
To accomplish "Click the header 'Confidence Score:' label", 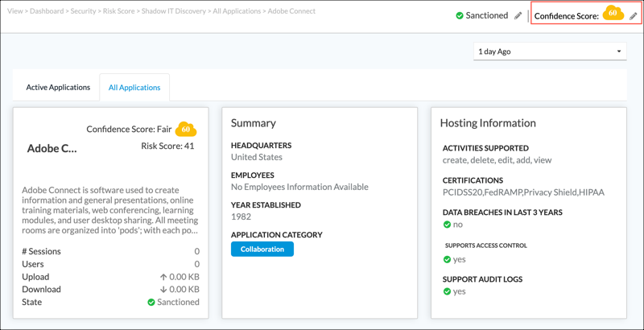I will pos(567,16).
